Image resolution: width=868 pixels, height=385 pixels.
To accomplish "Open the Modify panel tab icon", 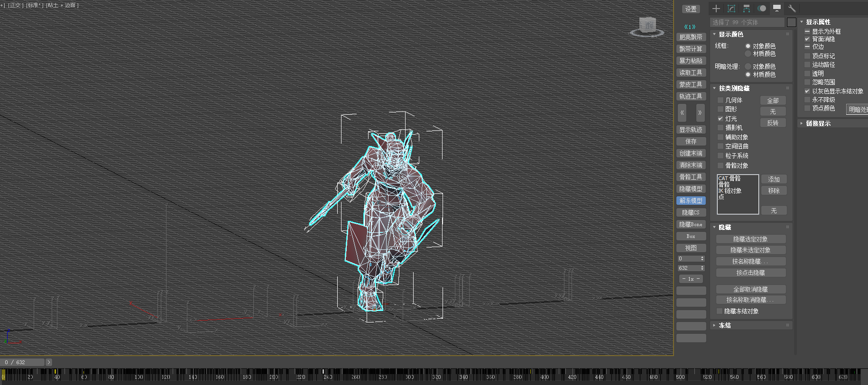I will pyautogui.click(x=731, y=9).
